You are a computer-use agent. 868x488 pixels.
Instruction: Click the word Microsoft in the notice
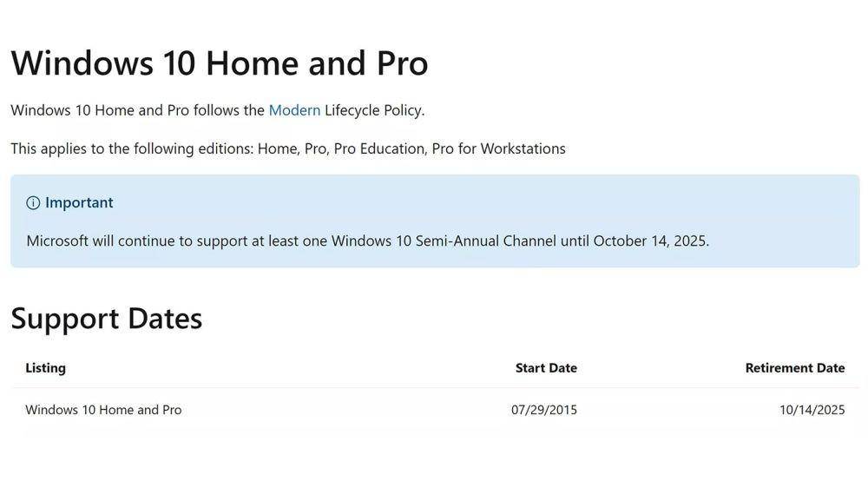(x=57, y=241)
